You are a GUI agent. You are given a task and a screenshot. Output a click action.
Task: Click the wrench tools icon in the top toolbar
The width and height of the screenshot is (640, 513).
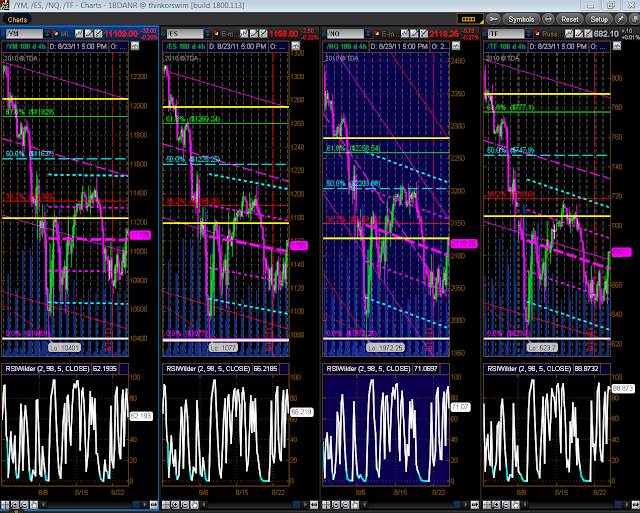493,19
